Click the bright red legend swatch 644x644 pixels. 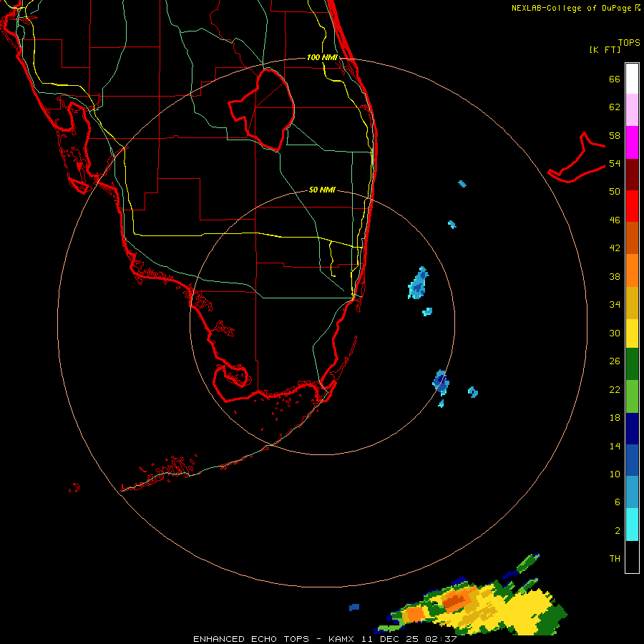click(632, 207)
